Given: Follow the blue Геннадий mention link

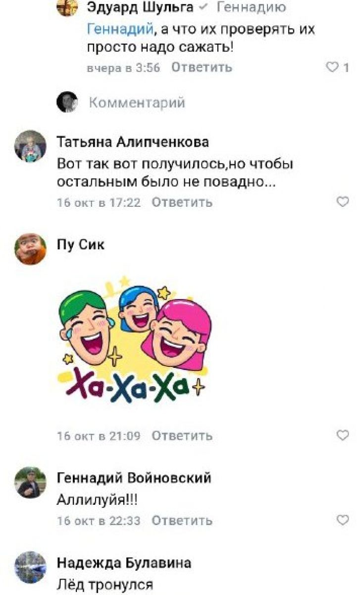Looking at the screenshot, I should [x=118, y=29].
